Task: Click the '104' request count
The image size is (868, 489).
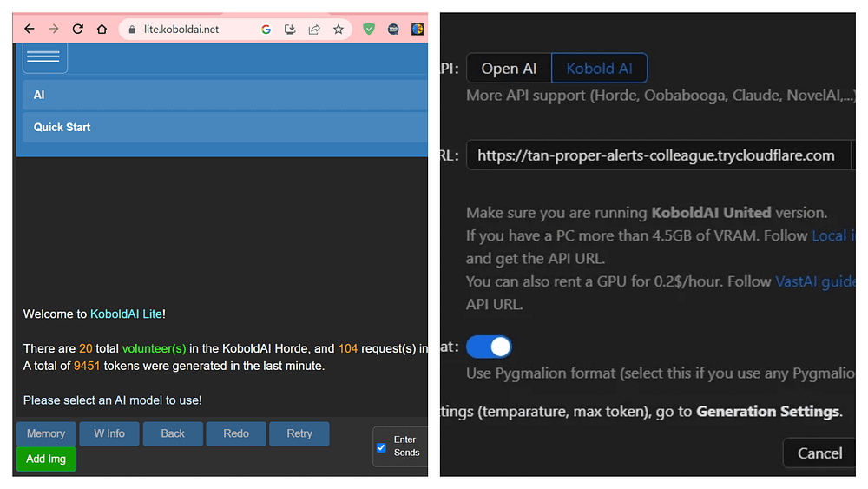Action: coord(348,348)
